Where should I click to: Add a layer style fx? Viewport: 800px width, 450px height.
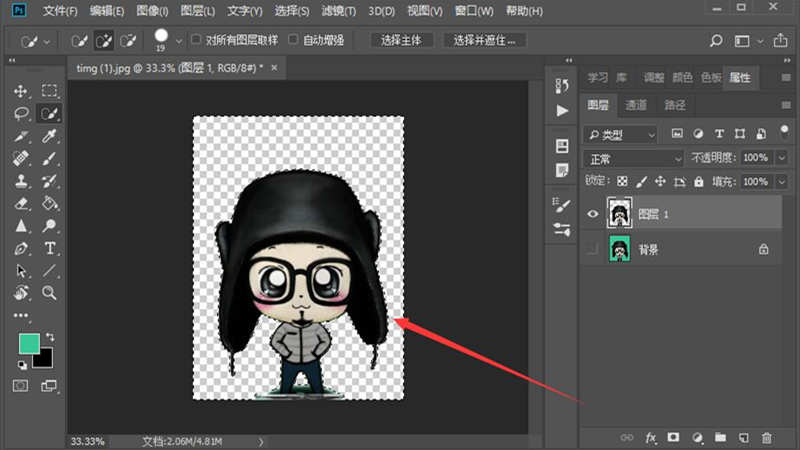tap(651, 438)
